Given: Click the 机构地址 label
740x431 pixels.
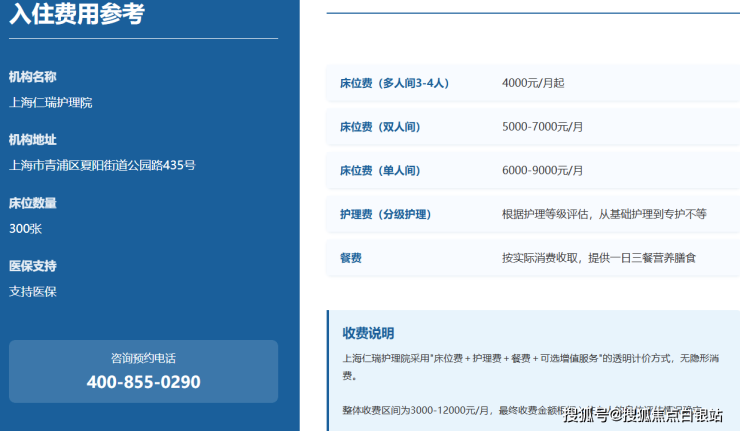Looking at the screenshot, I should click(x=33, y=140).
